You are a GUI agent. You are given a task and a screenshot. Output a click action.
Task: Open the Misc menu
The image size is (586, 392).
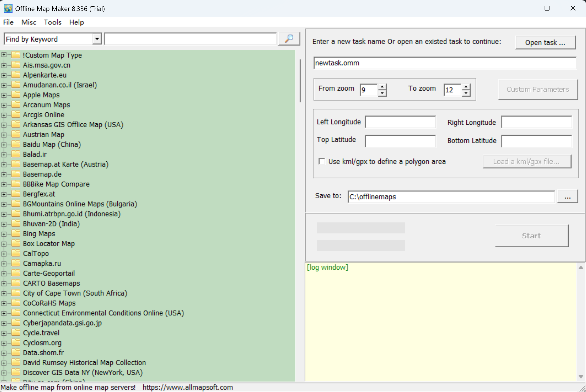(29, 22)
